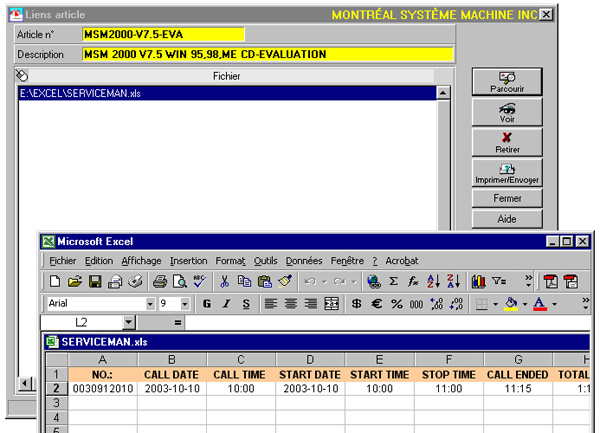Click the Retirer button

tap(507, 142)
